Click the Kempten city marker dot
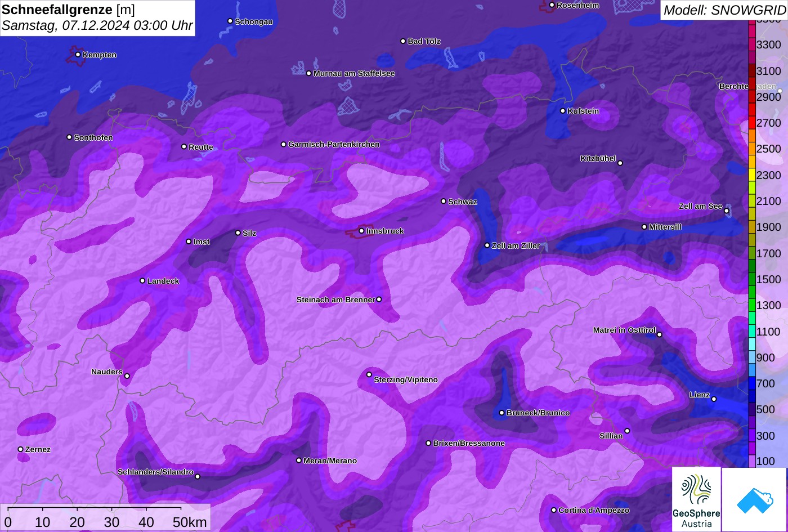Viewport: 788px width, 532px height. point(78,55)
